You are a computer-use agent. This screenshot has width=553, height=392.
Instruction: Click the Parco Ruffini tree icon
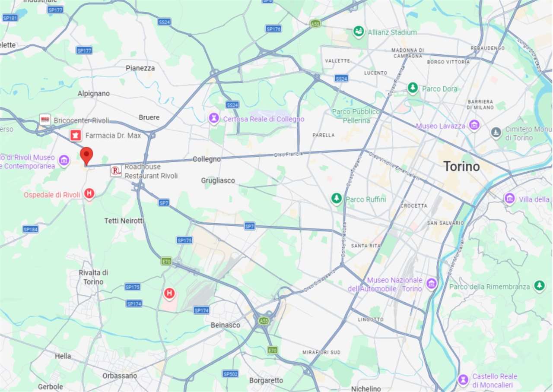[336, 199]
